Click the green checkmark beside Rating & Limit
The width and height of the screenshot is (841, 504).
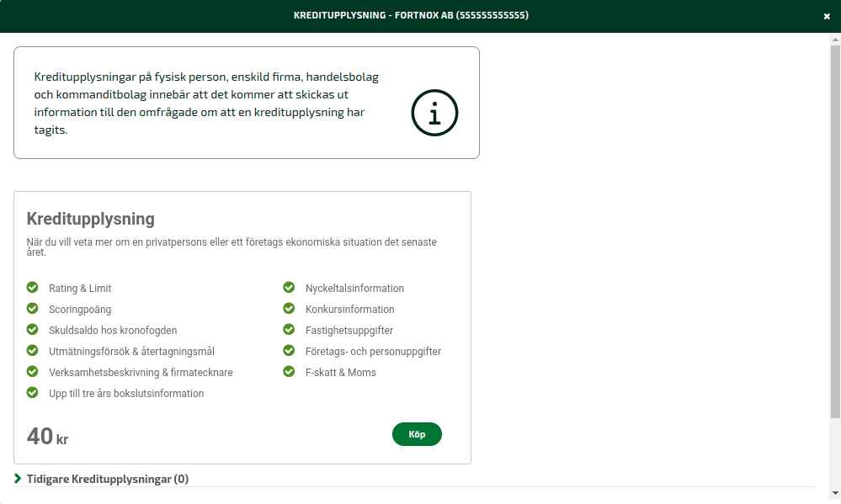click(33, 288)
